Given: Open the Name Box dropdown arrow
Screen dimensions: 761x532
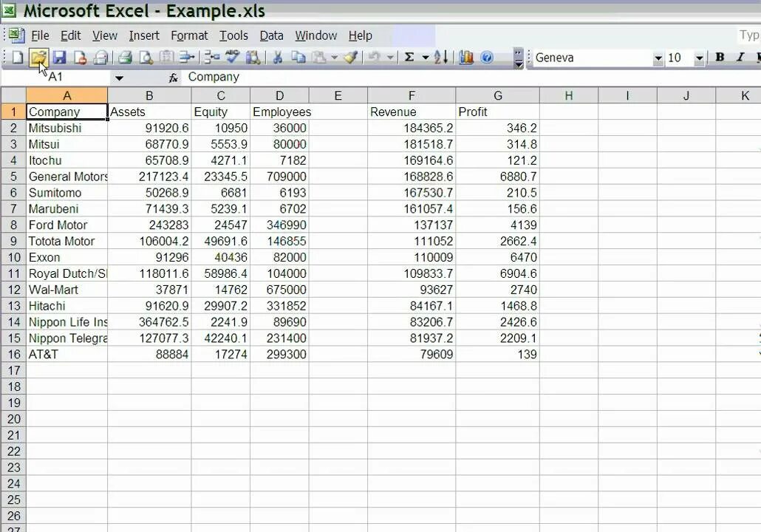Looking at the screenshot, I should 120,78.
